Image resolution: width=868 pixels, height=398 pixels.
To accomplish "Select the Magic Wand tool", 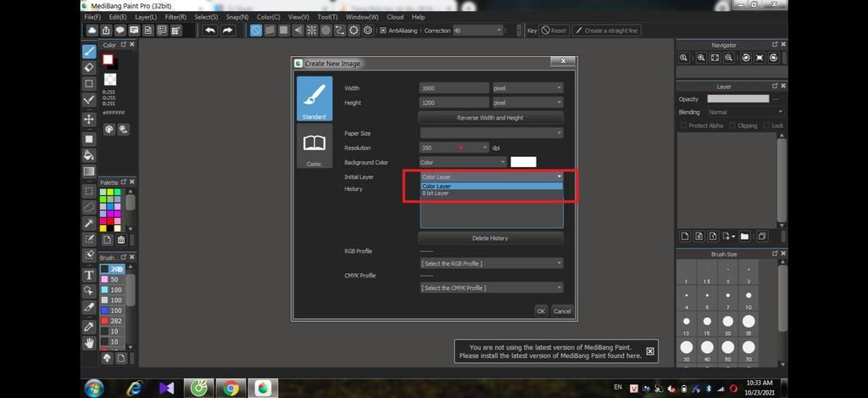I will [89, 223].
